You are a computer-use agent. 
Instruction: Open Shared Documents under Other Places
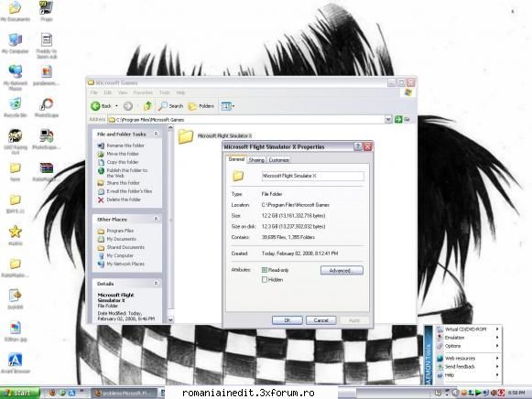point(125,247)
